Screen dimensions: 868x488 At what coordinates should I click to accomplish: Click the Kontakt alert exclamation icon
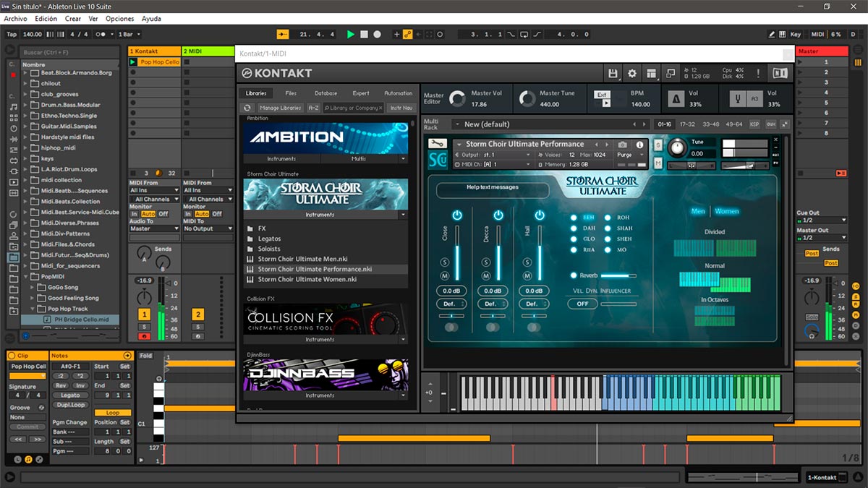(758, 73)
